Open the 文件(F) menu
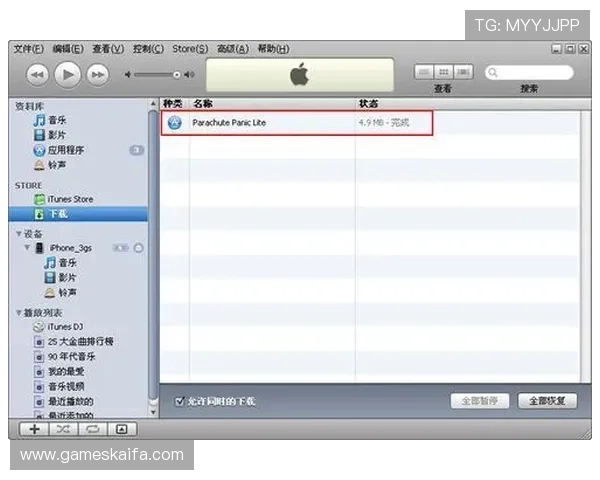Image resolution: width=600 pixels, height=480 pixels. point(29,49)
